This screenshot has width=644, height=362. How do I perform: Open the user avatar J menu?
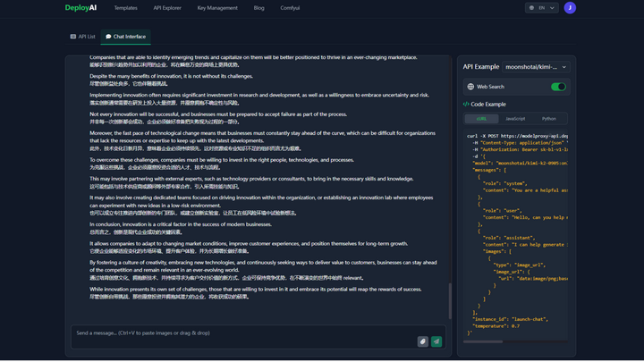[x=570, y=8]
